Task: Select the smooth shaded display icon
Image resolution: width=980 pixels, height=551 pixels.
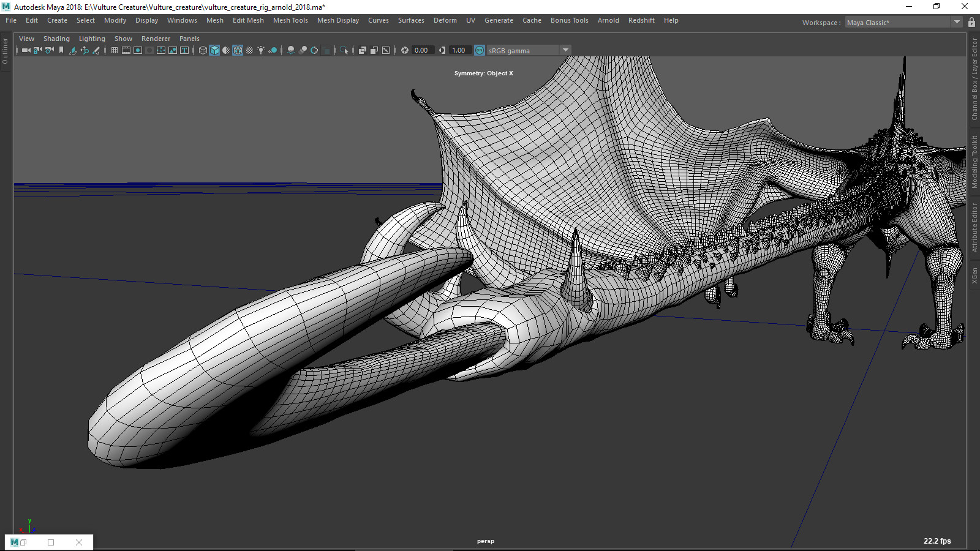Action: [214, 50]
